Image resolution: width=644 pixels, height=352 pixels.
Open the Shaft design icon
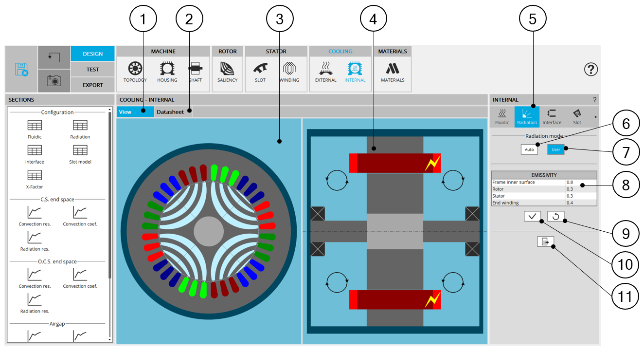coord(195,72)
